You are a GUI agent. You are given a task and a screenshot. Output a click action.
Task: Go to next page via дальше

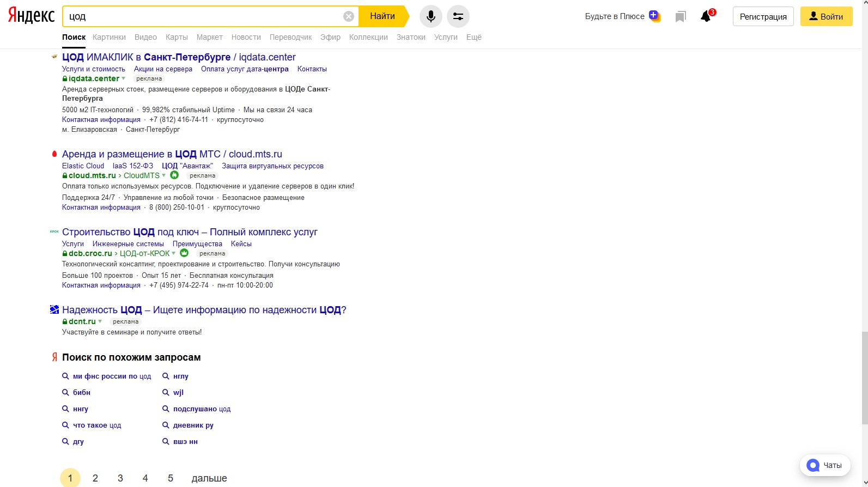tap(209, 478)
